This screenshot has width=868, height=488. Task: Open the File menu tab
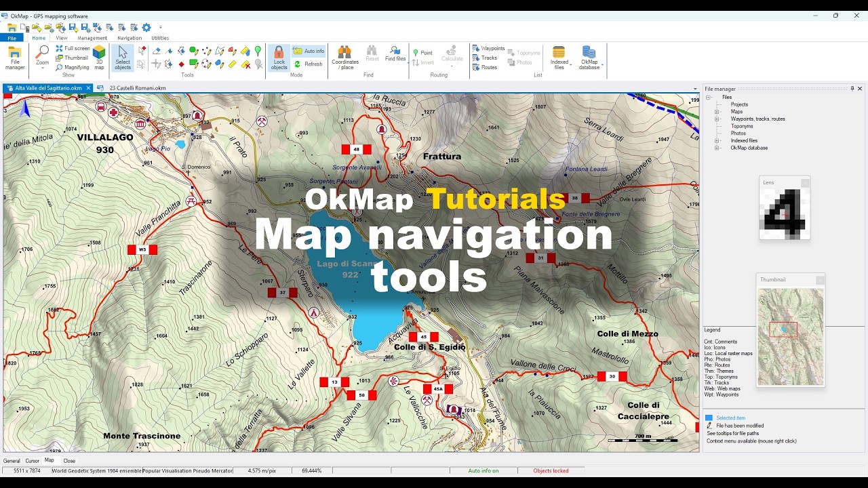(12, 38)
